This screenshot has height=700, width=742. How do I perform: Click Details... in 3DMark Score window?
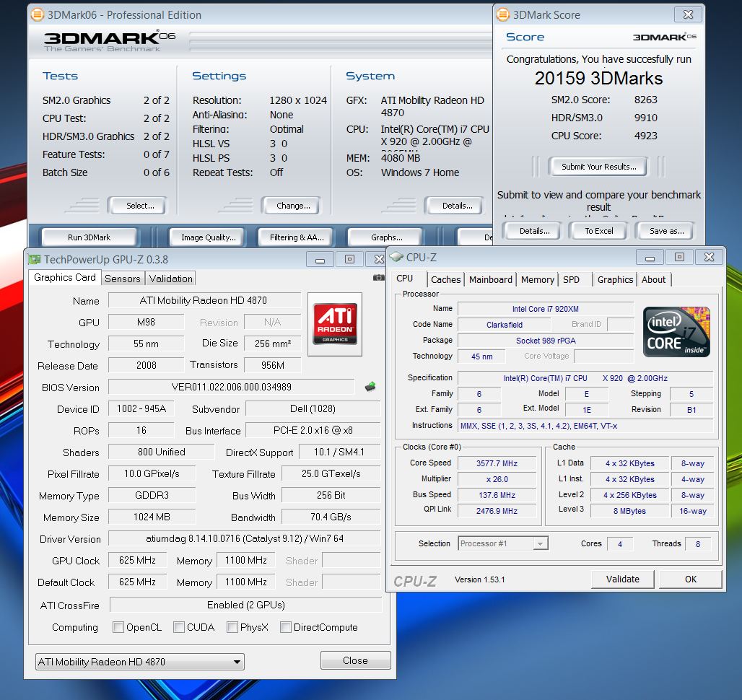point(534,231)
